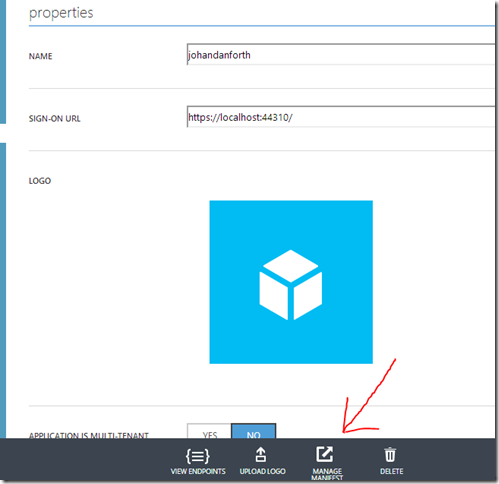
Task: Select the DELETE text label
Action: (x=391, y=471)
